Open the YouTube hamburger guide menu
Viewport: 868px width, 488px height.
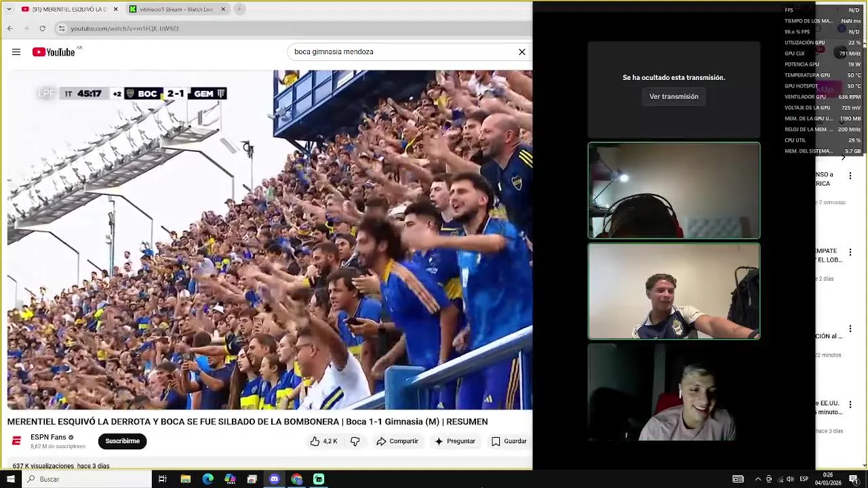pyautogui.click(x=16, y=52)
